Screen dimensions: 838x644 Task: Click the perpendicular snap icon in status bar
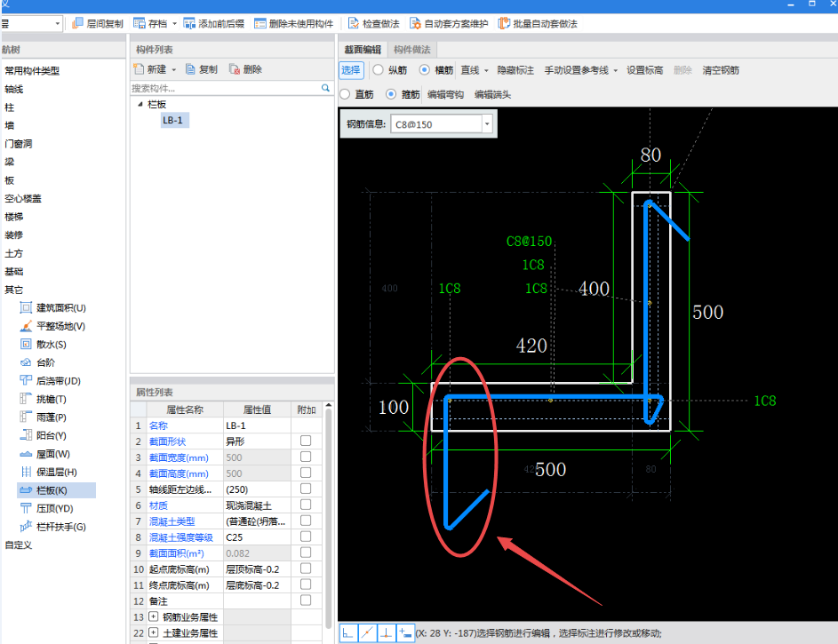pos(387,633)
